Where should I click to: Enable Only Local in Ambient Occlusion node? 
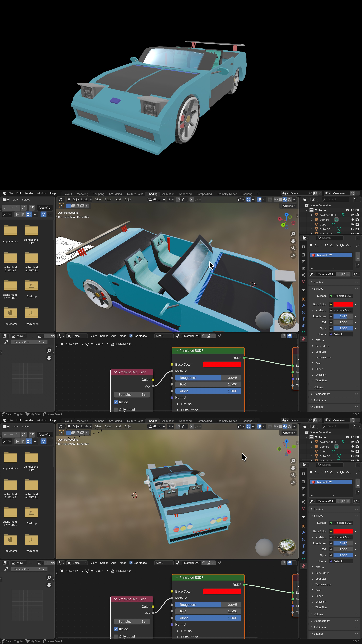tap(116, 410)
